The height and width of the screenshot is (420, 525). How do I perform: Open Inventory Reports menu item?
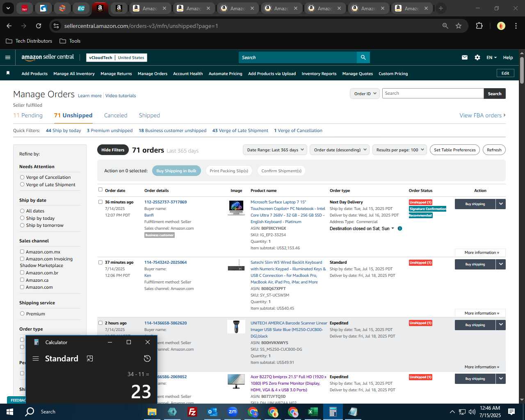click(x=319, y=74)
